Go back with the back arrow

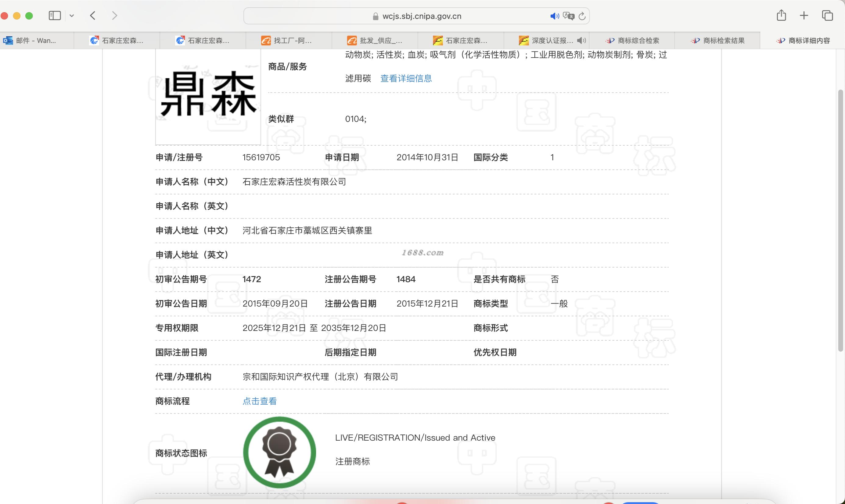pyautogui.click(x=93, y=16)
